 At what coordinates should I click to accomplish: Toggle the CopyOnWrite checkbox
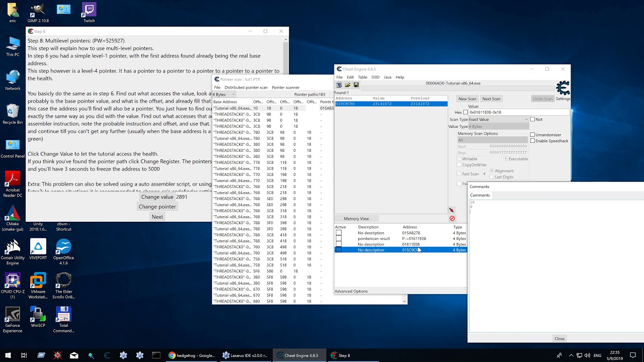click(x=459, y=165)
